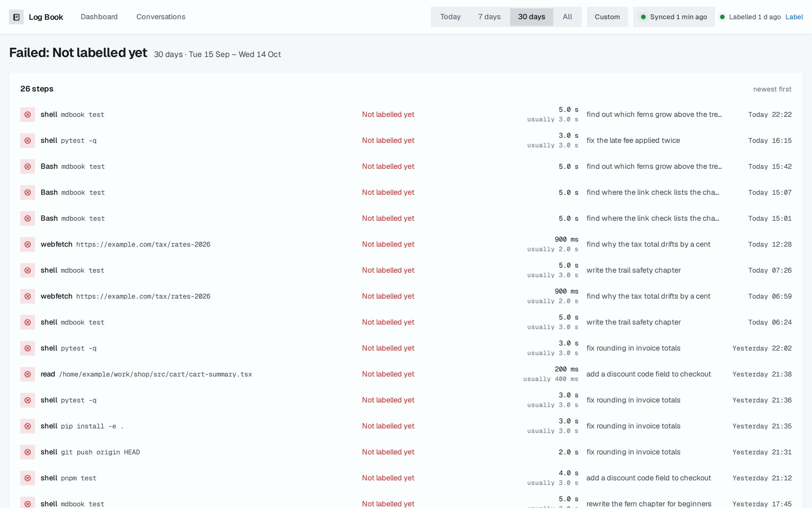Select the 30 days time range

531,17
